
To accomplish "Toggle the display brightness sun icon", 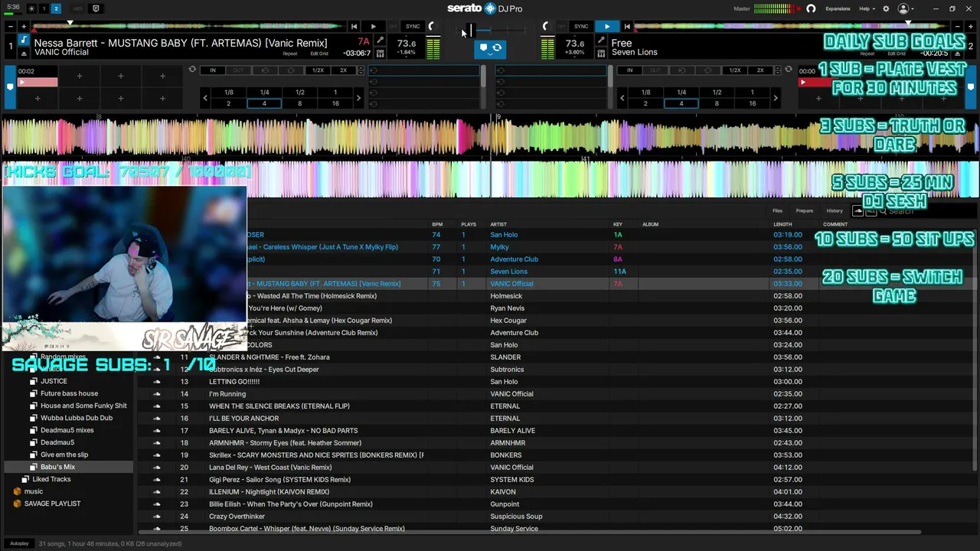I will (31, 8).
